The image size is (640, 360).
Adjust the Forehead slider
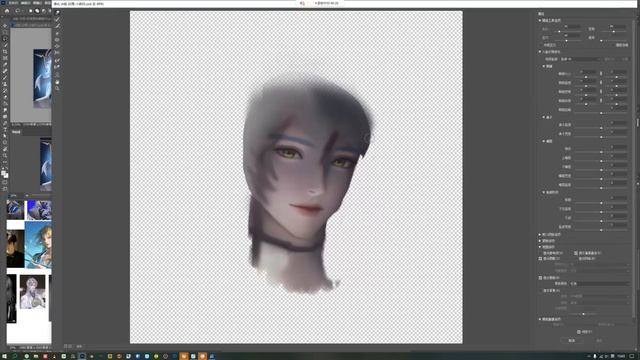(x=601, y=203)
